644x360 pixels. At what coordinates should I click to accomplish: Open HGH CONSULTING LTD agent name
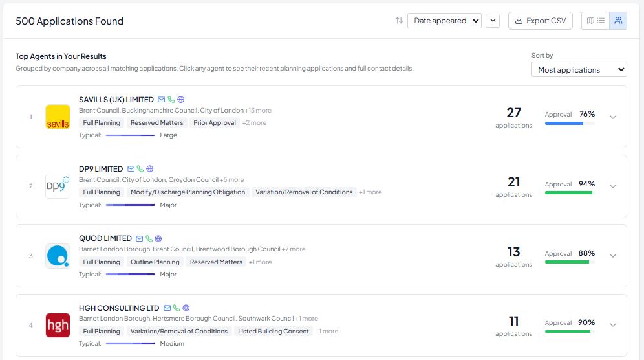pos(119,308)
